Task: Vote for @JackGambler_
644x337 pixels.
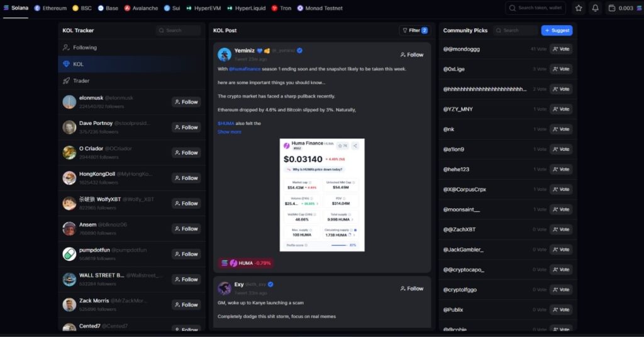Action: (x=561, y=250)
